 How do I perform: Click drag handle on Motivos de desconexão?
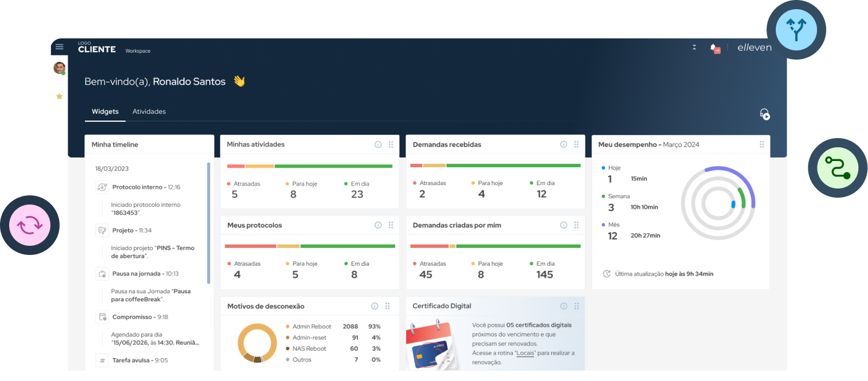pos(387,306)
